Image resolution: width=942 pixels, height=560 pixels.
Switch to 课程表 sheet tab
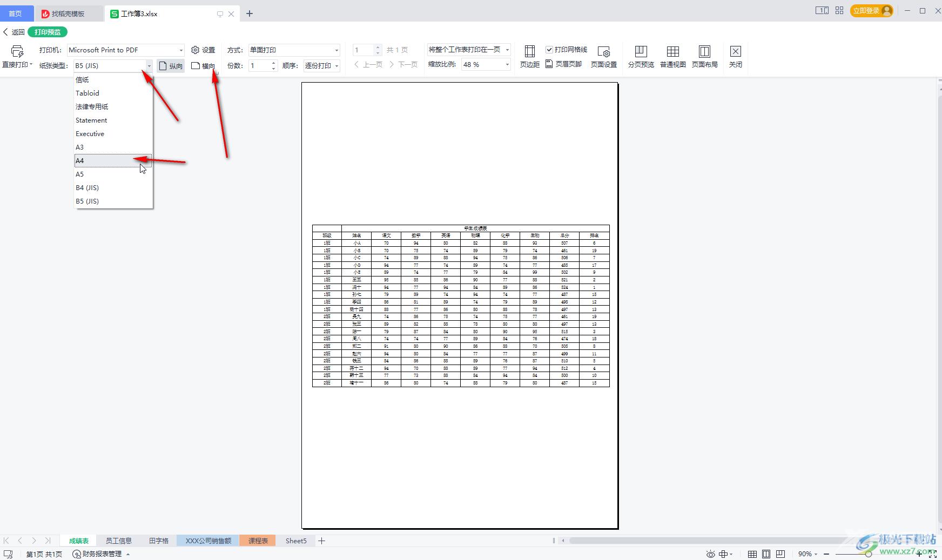pos(258,541)
